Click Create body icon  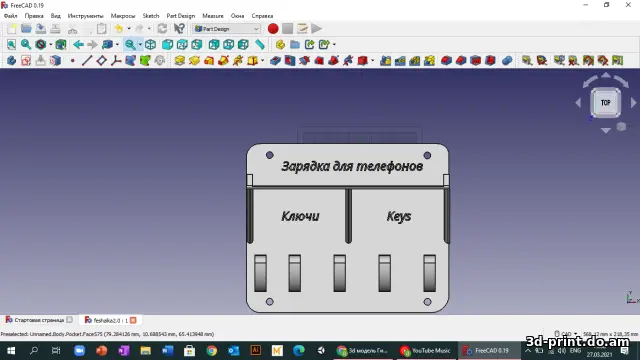[11, 61]
